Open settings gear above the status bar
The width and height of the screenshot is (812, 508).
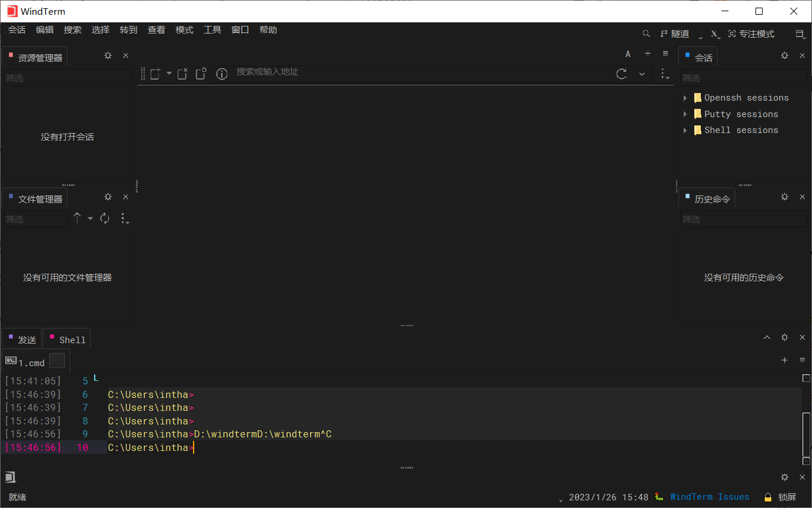tap(784, 477)
